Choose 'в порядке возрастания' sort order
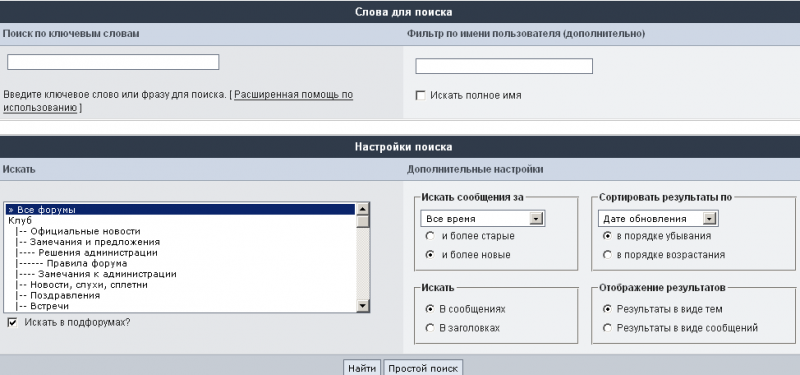 pyautogui.click(x=607, y=255)
